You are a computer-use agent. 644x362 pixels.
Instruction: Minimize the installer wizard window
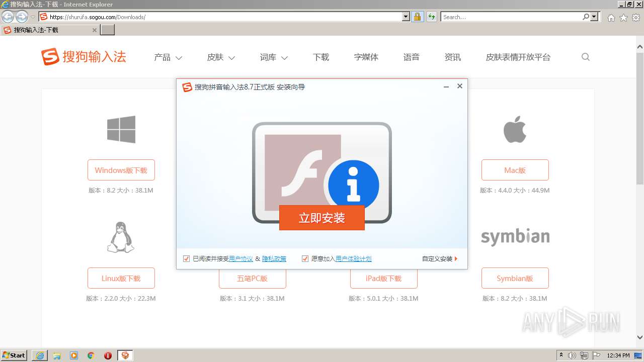[x=446, y=86]
